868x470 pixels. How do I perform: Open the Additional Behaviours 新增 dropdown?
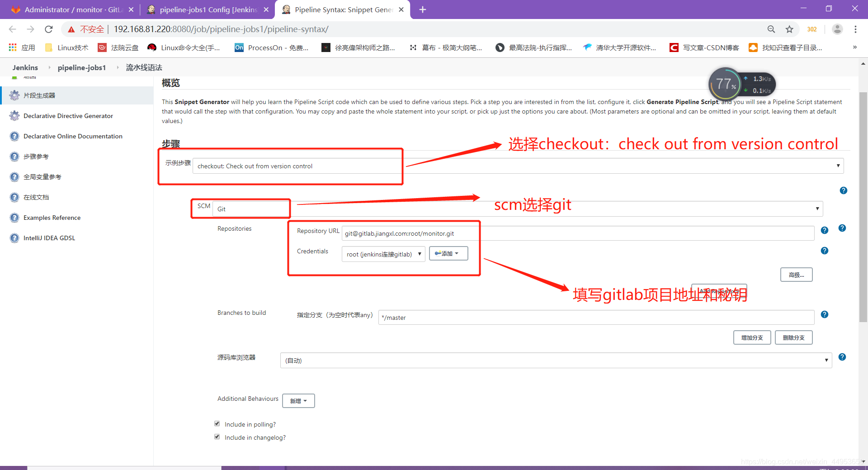tap(298, 401)
